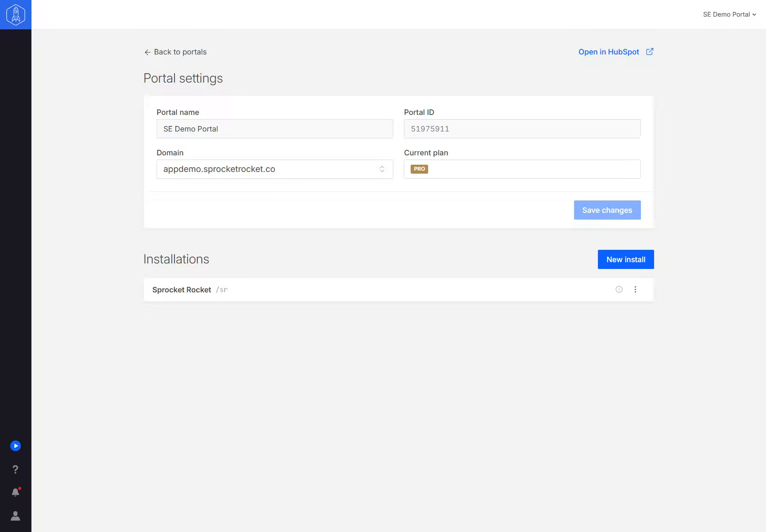Screen dimensions: 766x532
Task: Click the Current plan label
Action: pyautogui.click(x=426, y=153)
